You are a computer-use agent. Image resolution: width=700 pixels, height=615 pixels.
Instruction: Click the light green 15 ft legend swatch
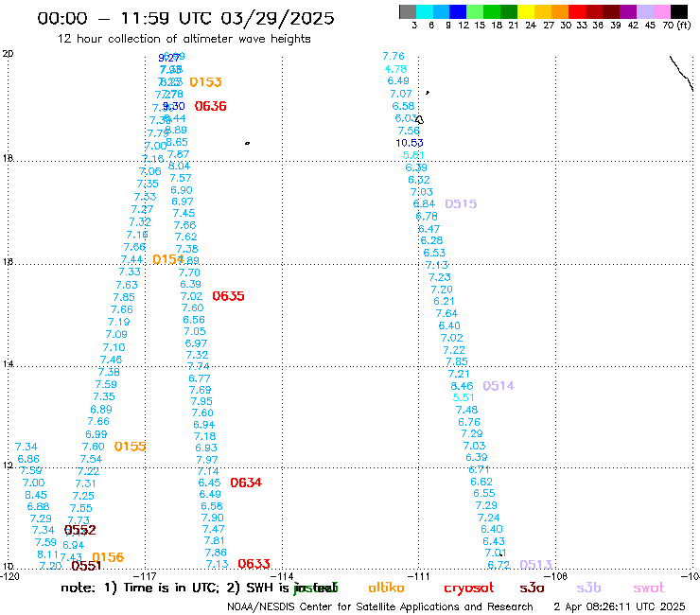click(x=475, y=11)
